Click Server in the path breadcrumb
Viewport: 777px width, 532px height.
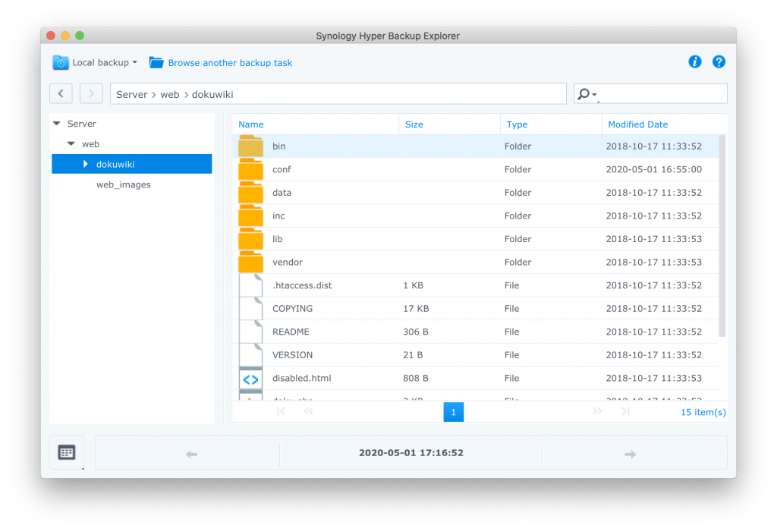click(x=132, y=94)
